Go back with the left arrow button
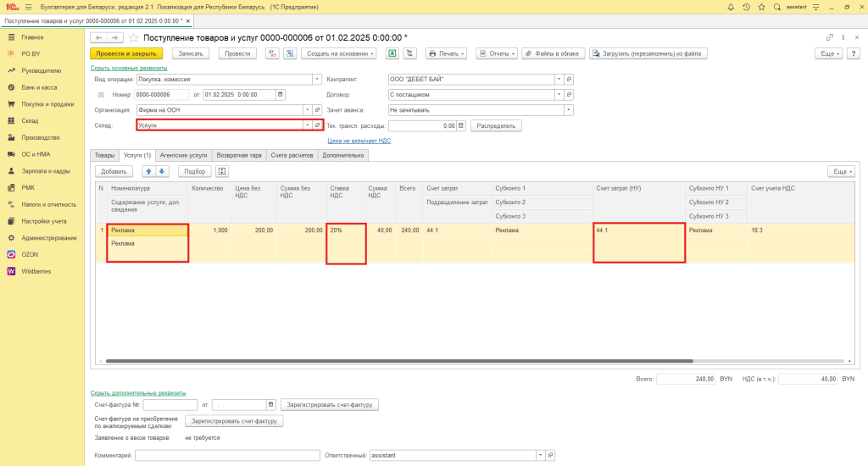868x466 pixels. pos(98,37)
